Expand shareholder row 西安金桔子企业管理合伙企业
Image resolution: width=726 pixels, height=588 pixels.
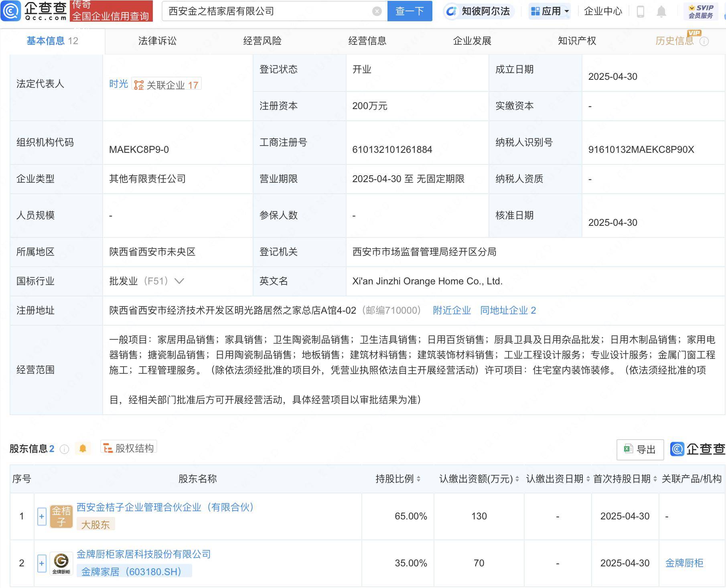[x=42, y=516]
